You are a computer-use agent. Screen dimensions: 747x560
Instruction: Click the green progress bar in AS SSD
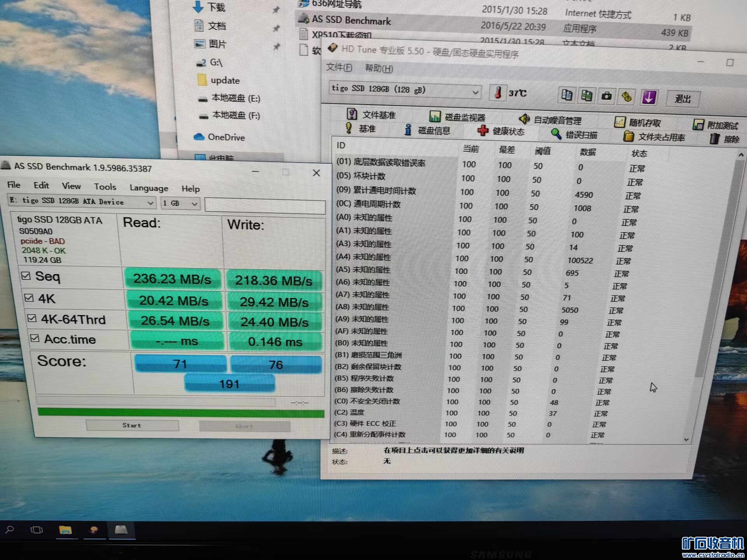(181, 413)
